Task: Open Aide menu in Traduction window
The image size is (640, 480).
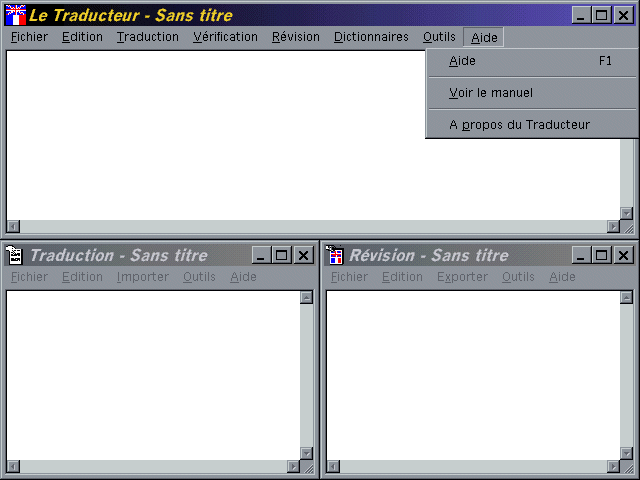Action: (243, 277)
